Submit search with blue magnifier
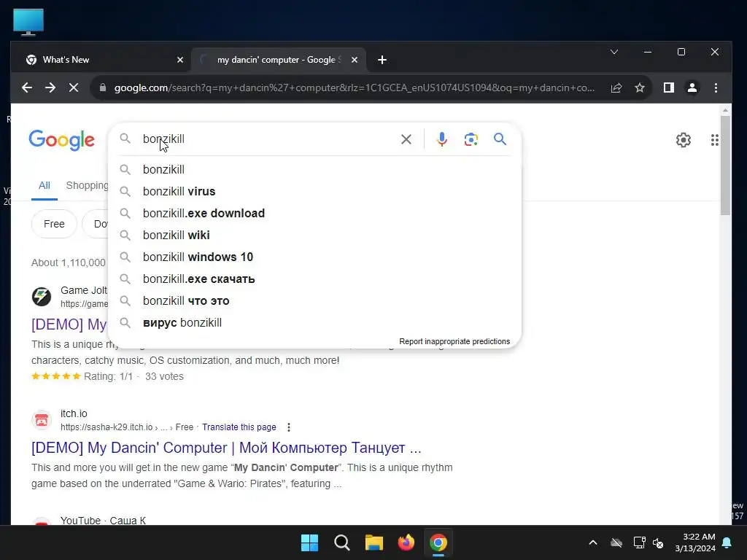 click(500, 139)
